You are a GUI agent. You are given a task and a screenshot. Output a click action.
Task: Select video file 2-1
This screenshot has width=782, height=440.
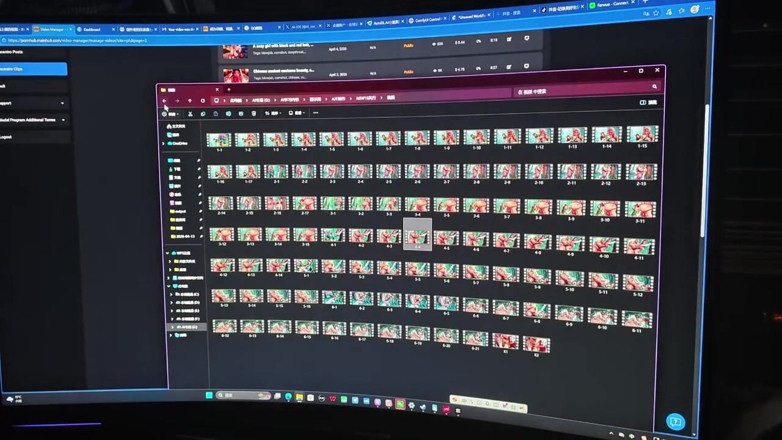[x=276, y=174]
